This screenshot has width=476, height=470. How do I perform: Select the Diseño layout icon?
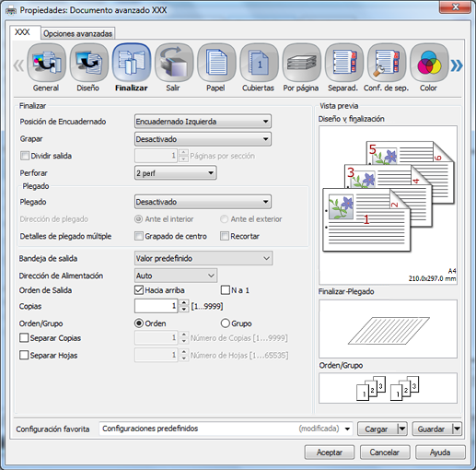click(89, 63)
